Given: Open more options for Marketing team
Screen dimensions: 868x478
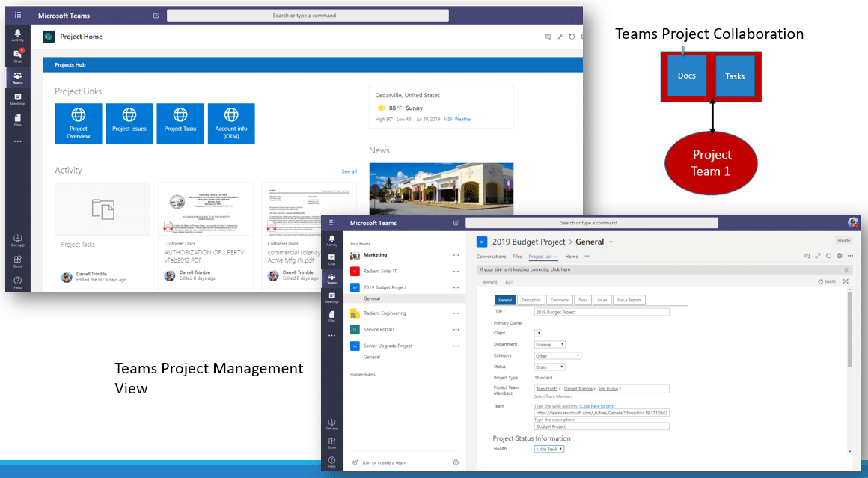Looking at the screenshot, I should 456,255.
